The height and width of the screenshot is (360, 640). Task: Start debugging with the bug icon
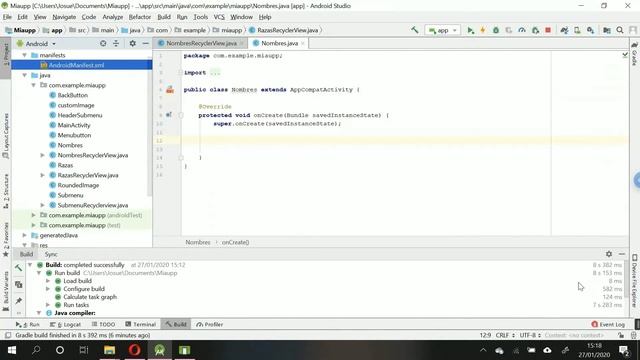[x=496, y=30]
